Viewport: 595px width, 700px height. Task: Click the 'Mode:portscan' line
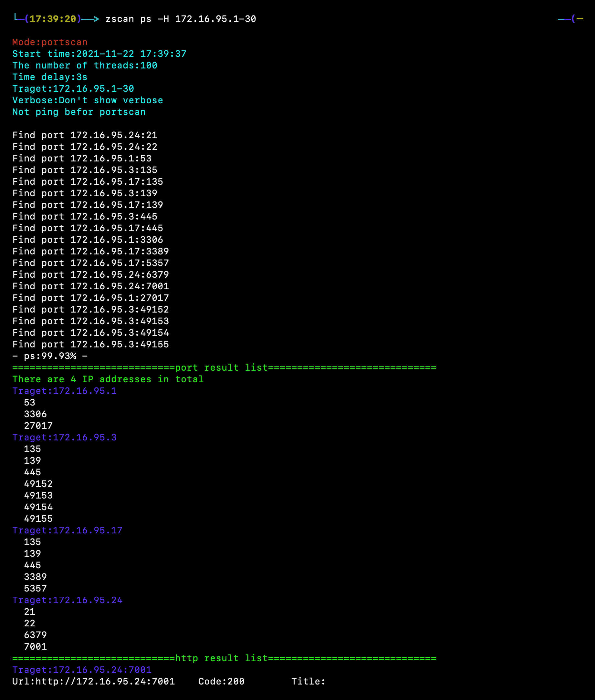point(50,42)
